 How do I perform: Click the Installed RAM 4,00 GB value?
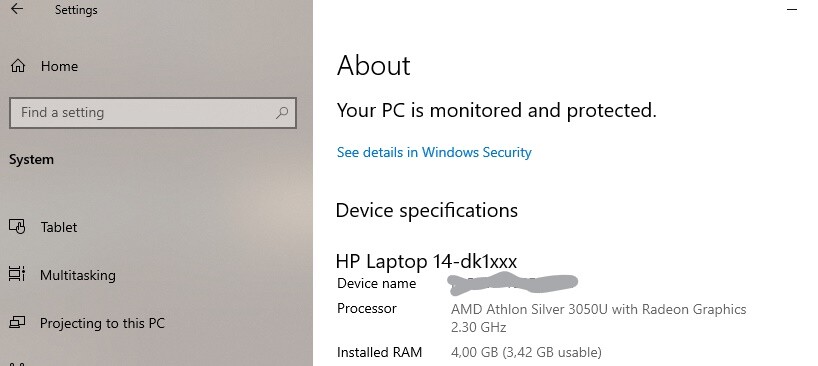[526, 352]
